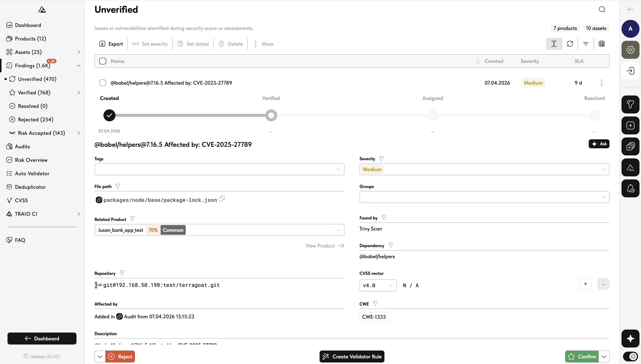The height and width of the screenshot is (364, 641).
Task: Click the green Confirm button
Action: tap(582, 357)
